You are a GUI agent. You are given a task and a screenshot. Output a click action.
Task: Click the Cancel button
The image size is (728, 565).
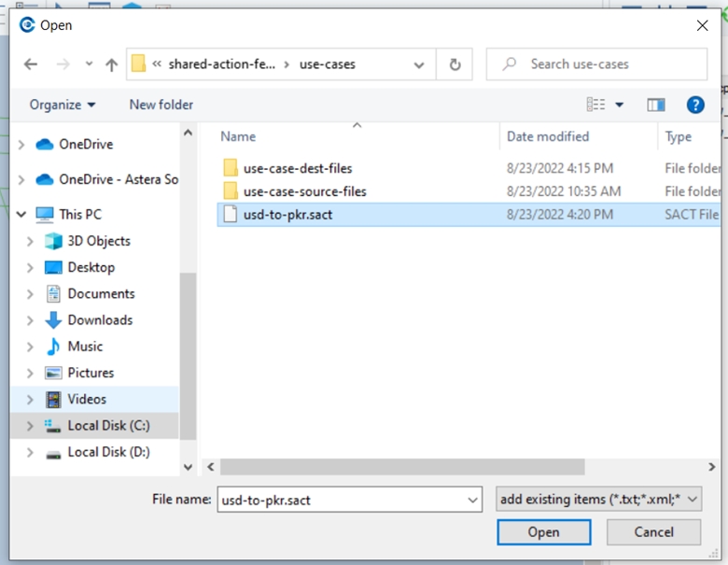click(x=653, y=532)
